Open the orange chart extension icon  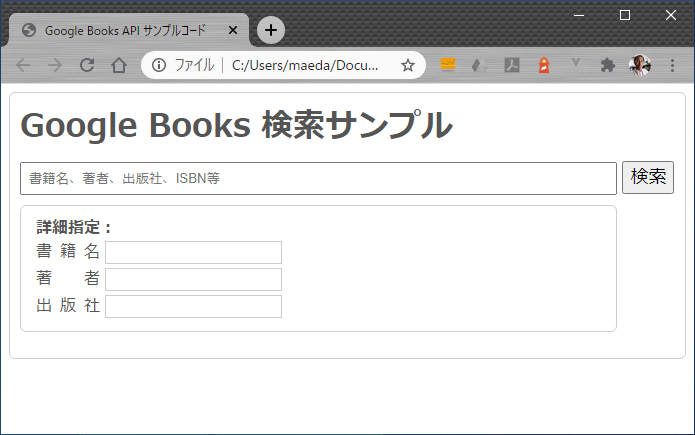pos(448,65)
